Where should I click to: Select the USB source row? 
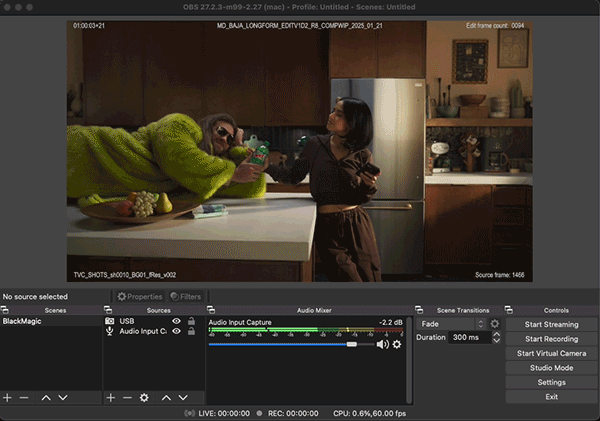[x=154, y=321]
